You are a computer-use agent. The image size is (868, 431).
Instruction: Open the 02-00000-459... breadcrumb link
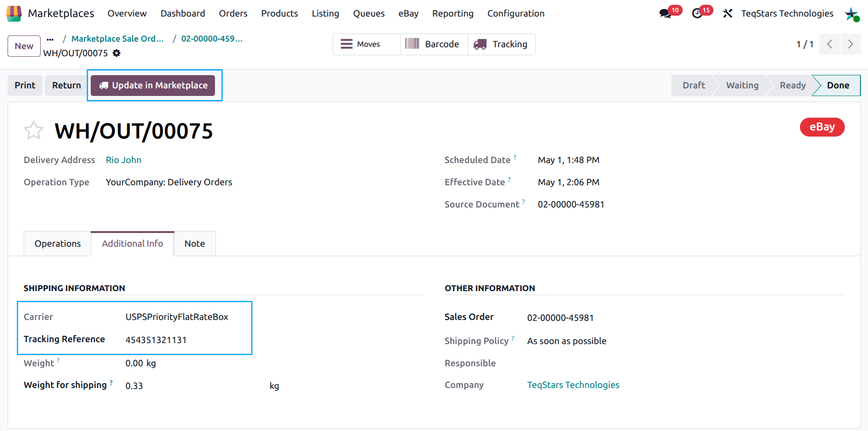[212, 39]
